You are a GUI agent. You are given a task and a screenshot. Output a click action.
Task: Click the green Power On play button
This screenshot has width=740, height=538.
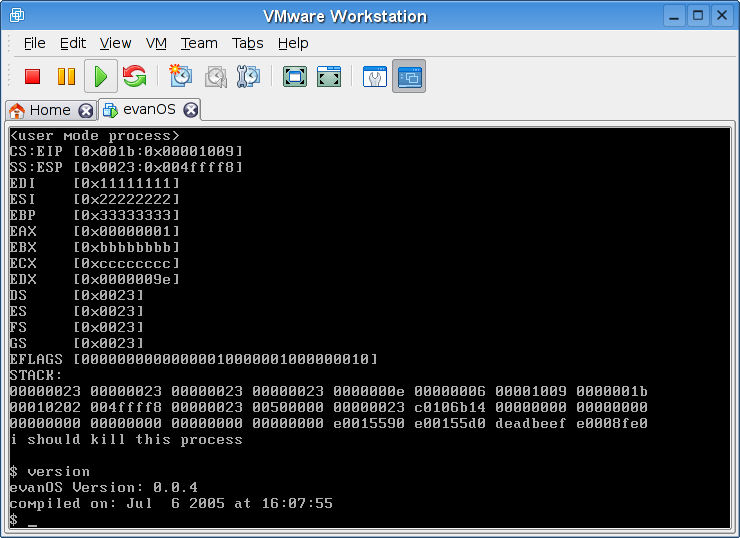100,76
